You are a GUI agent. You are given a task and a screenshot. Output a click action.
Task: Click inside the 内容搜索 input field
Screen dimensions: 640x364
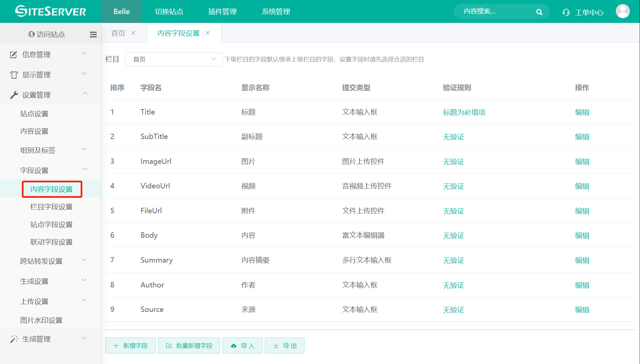click(x=491, y=11)
